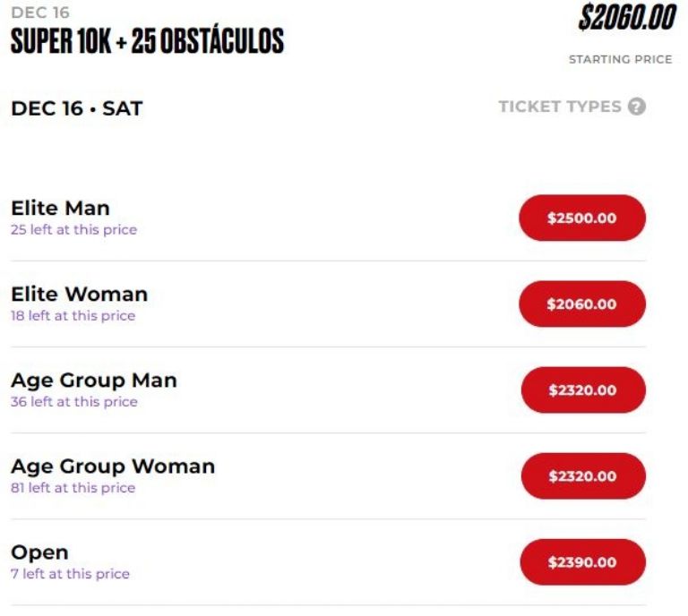Click '36 left at this price' text

tap(74, 401)
